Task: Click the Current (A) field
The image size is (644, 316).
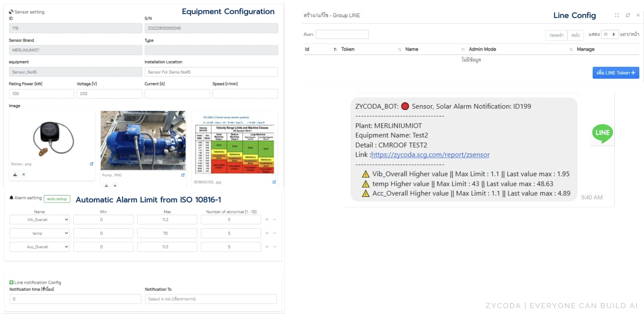Action: 177,94
